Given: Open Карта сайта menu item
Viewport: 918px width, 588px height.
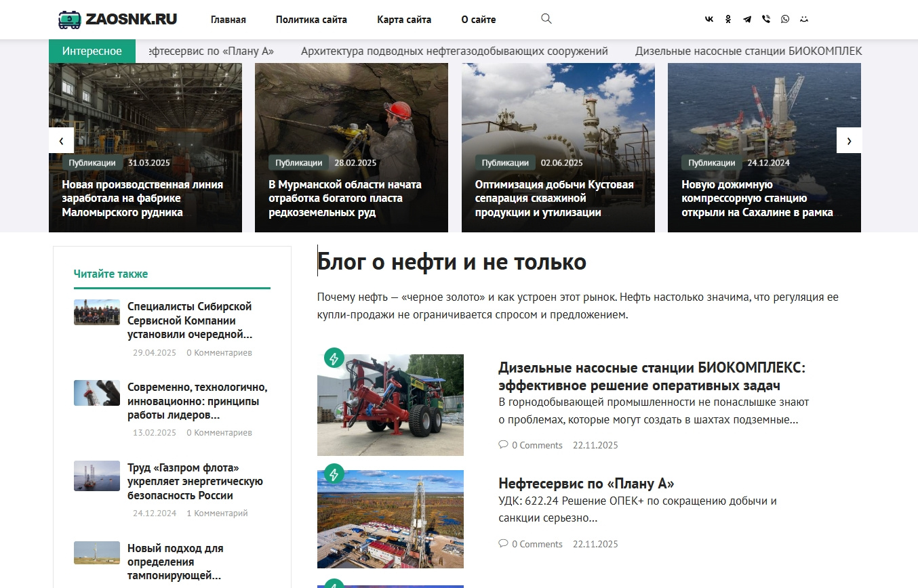Looking at the screenshot, I should point(404,20).
